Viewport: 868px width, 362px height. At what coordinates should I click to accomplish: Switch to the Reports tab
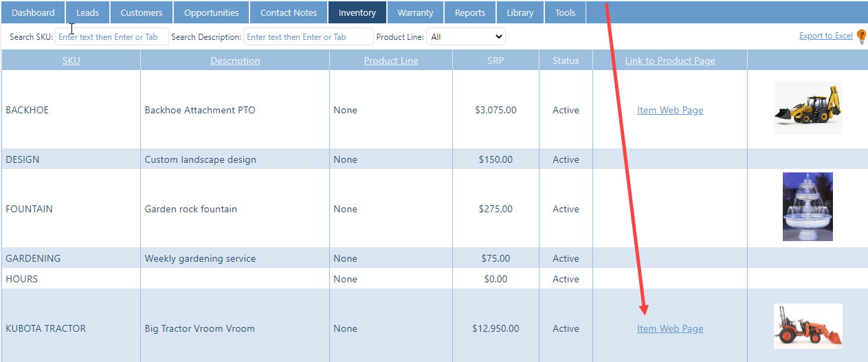click(x=470, y=12)
